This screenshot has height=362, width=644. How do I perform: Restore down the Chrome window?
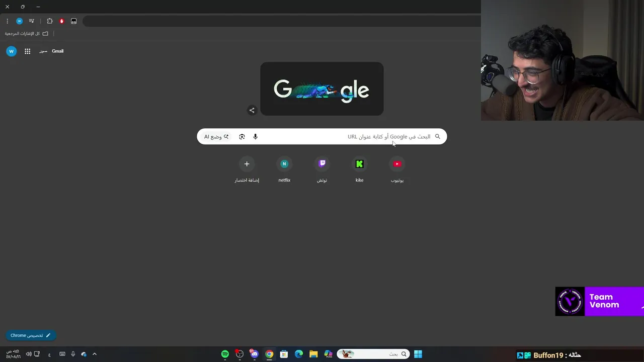23,7
